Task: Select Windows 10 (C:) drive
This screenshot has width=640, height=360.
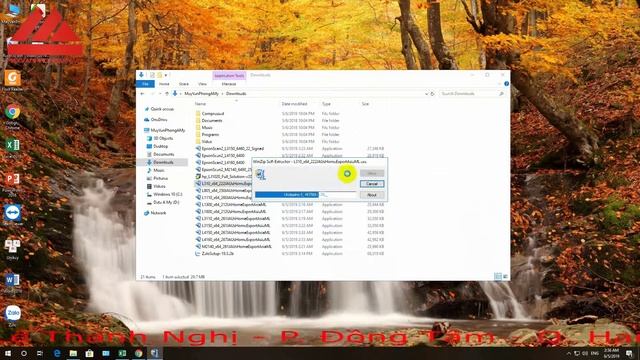Action: point(167,194)
